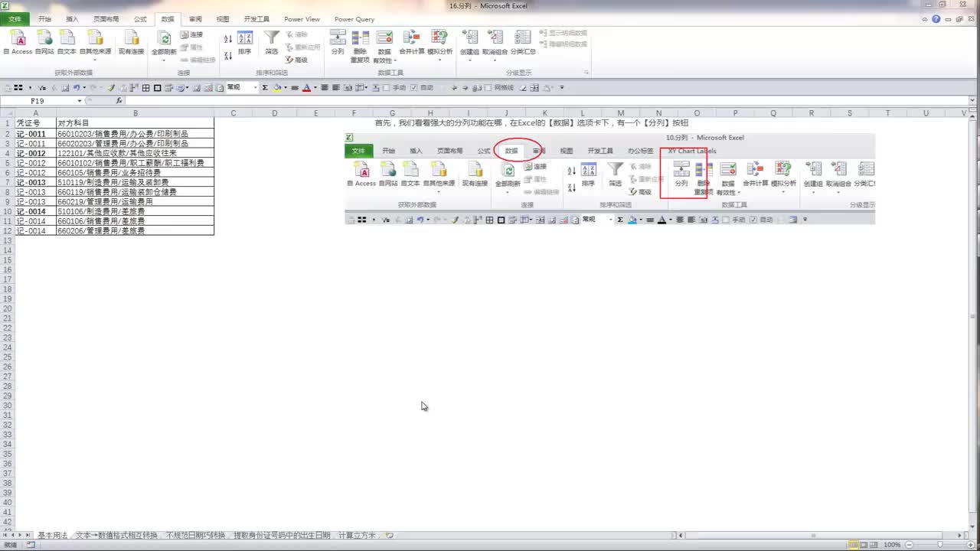Click 显示明细数据 show detail
Image resolution: width=980 pixels, height=551 pixels.
tap(563, 34)
